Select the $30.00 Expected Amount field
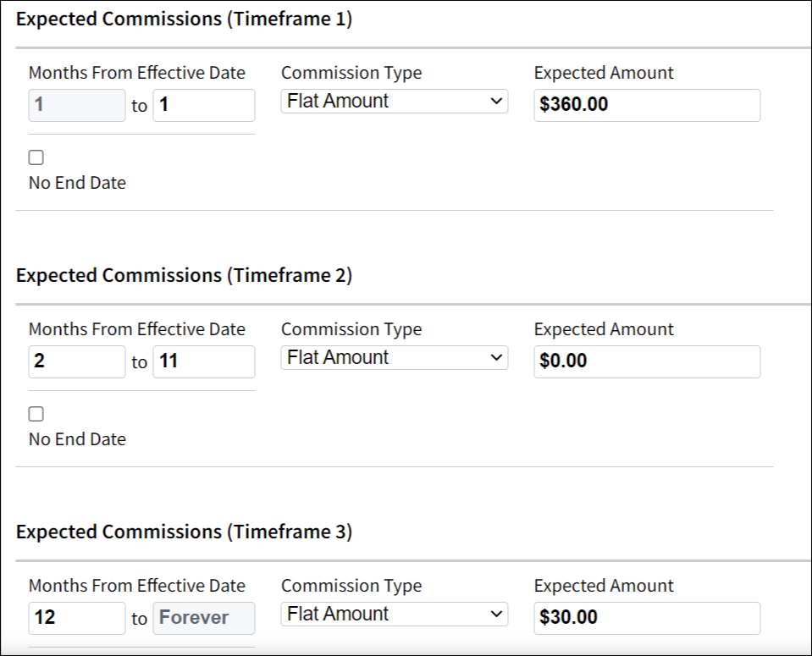Screen dimensions: 812x656 [647, 618]
